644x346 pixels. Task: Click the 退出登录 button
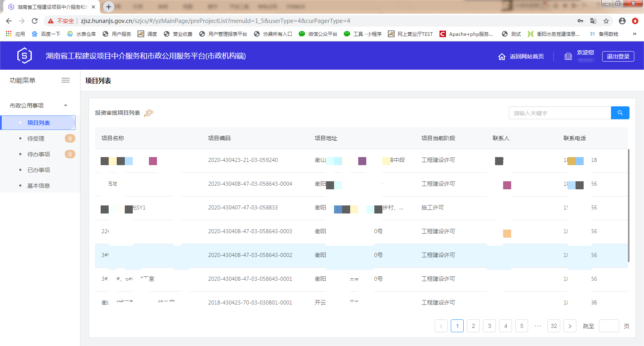coord(618,56)
